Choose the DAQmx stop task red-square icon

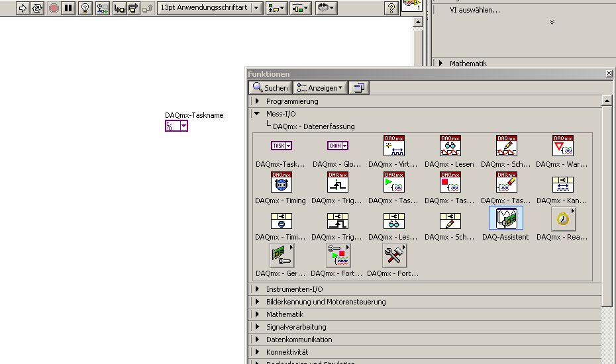pos(450,182)
